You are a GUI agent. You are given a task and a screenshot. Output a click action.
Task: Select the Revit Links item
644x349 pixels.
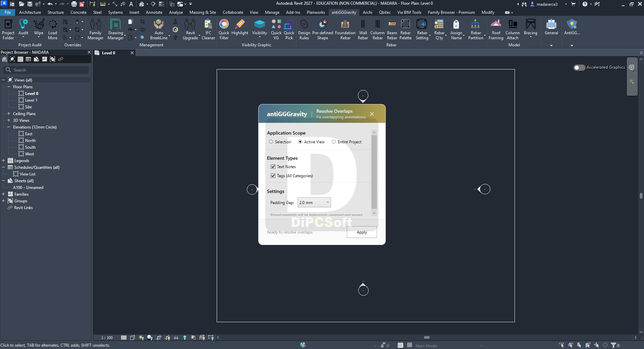click(23, 208)
